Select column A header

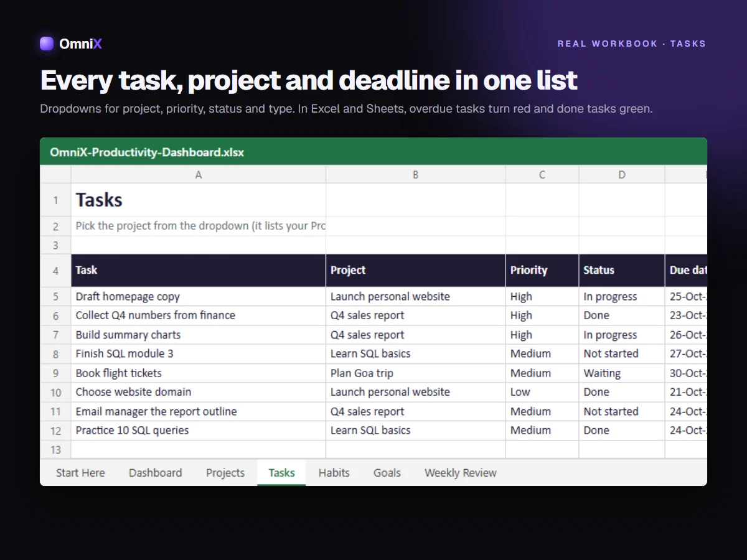coord(199,175)
